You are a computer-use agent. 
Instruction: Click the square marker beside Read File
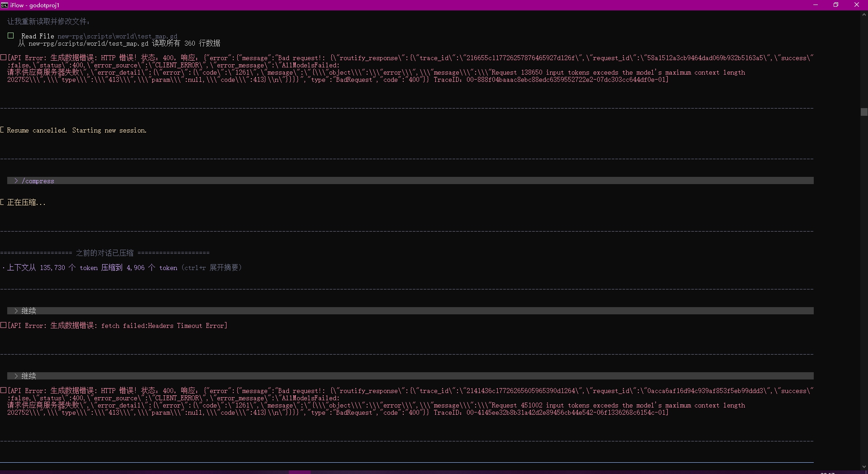11,35
